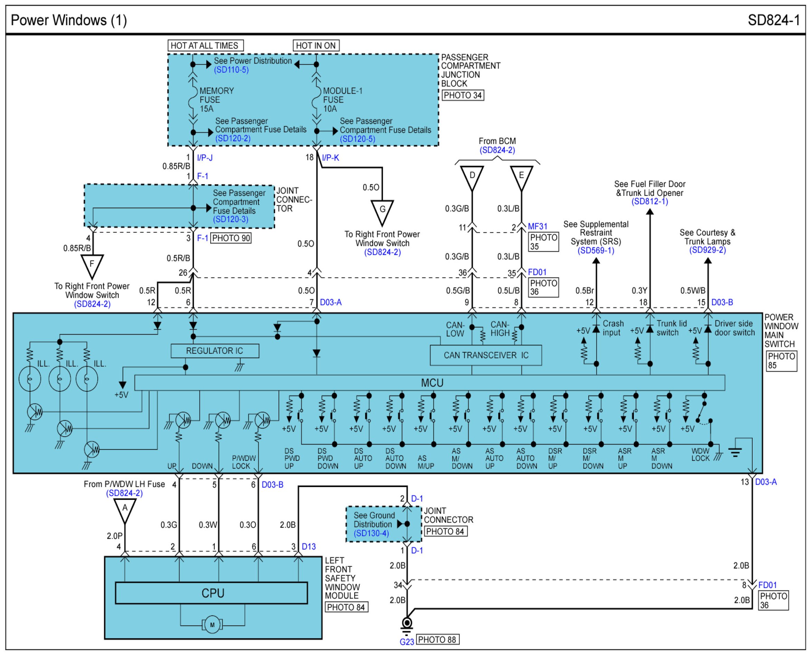The width and height of the screenshot is (812, 656).
Task: Open the PHOTO 90 label
Action: [230, 238]
